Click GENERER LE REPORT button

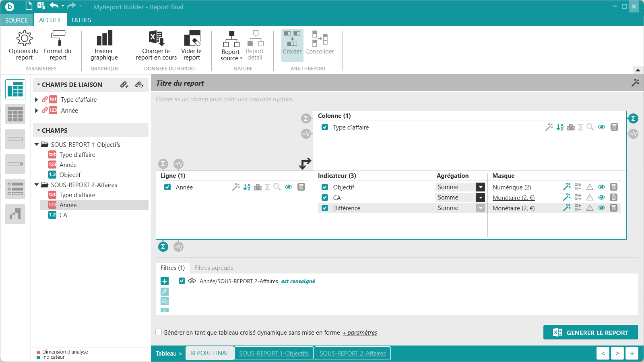click(x=591, y=332)
